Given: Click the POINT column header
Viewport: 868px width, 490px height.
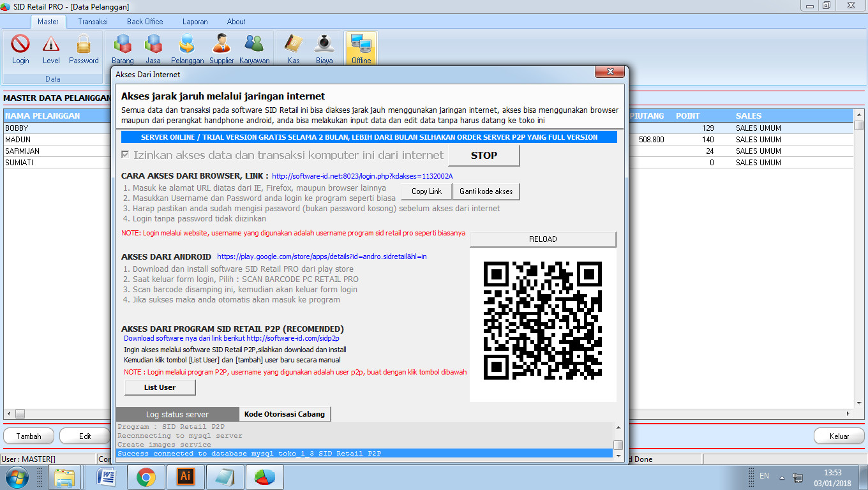Looking at the screenshot, I should pyautogui.click(x=688, y=116).
